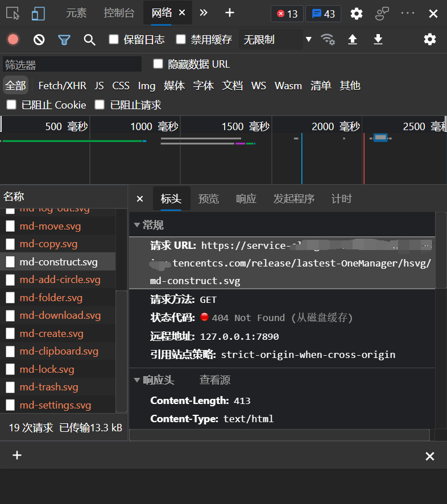Select md-clipboard.svg request row
Screen dimensions: 447x504
pos(58,351)
